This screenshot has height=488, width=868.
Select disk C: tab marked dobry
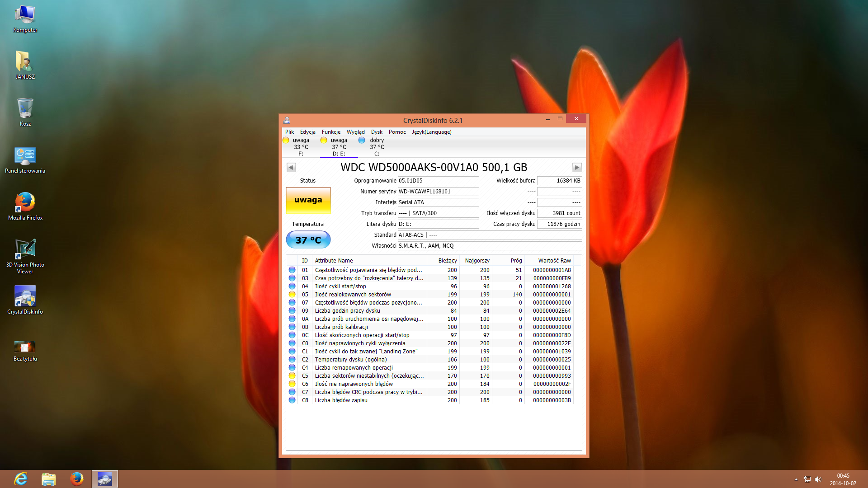click(376, 147)
